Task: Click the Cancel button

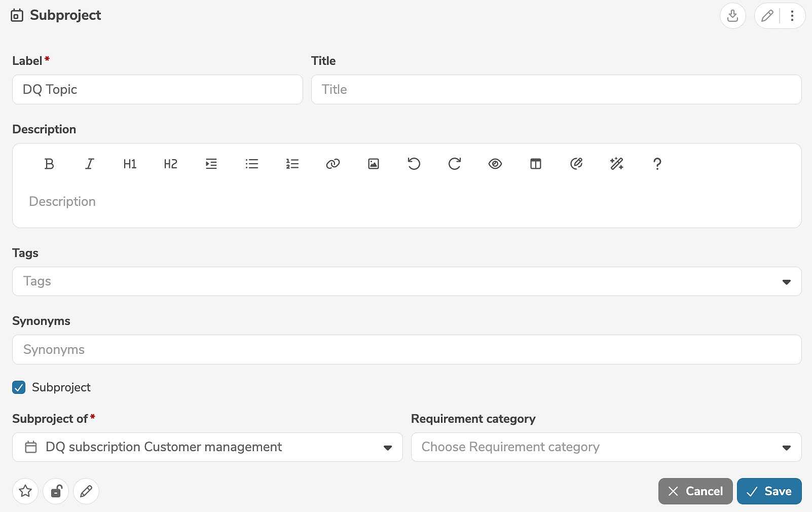Action: pyautogui.click(x=695, y=491)
